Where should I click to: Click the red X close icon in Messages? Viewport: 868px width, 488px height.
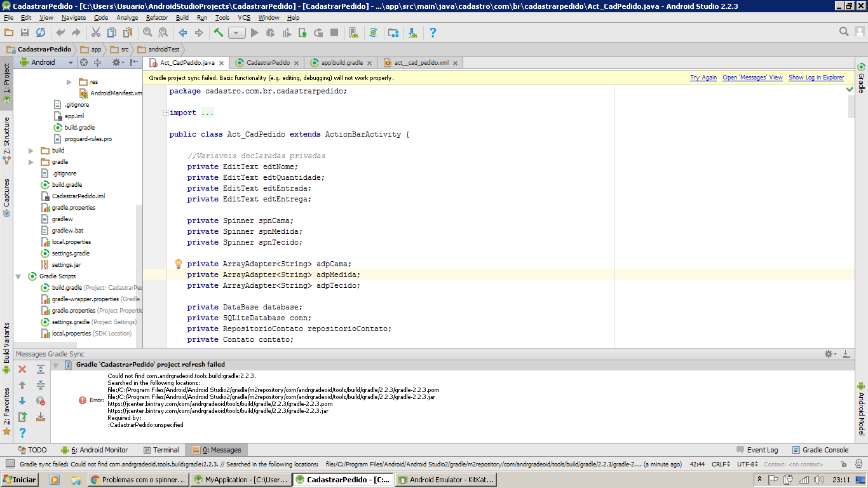(x=22, y=369)
